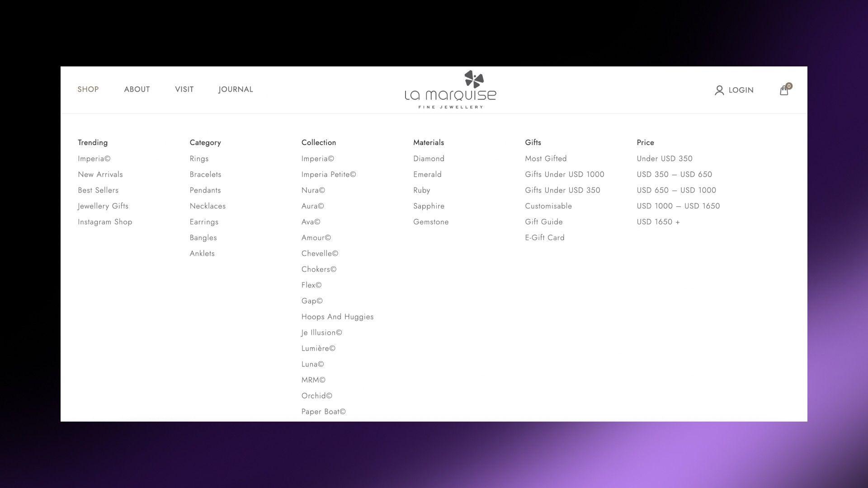This screenshot has width=868, height=488.
Task: Filter price Under USD 350
Action: (665, 159)
